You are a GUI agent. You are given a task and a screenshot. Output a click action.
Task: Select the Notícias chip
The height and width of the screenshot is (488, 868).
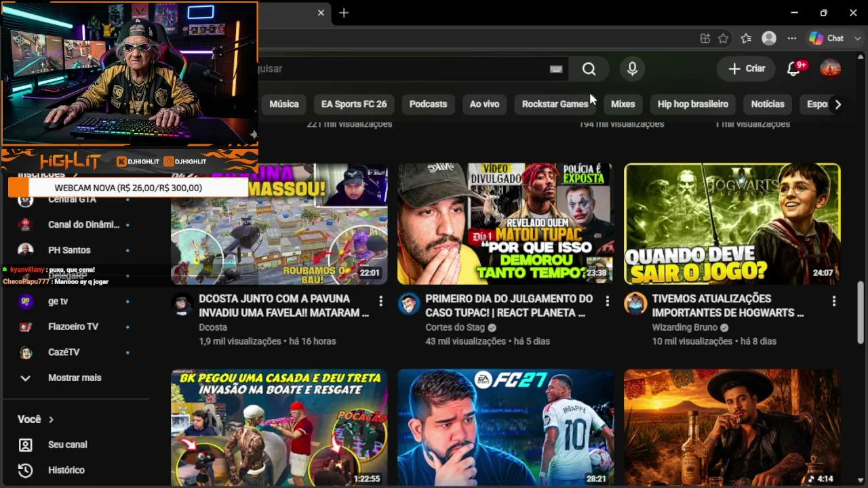(768, 104)
